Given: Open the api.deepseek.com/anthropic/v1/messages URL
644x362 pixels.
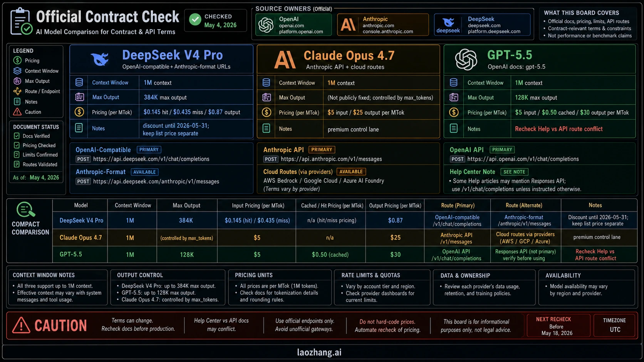Looking at the screenshot, I should coord(156,181).
